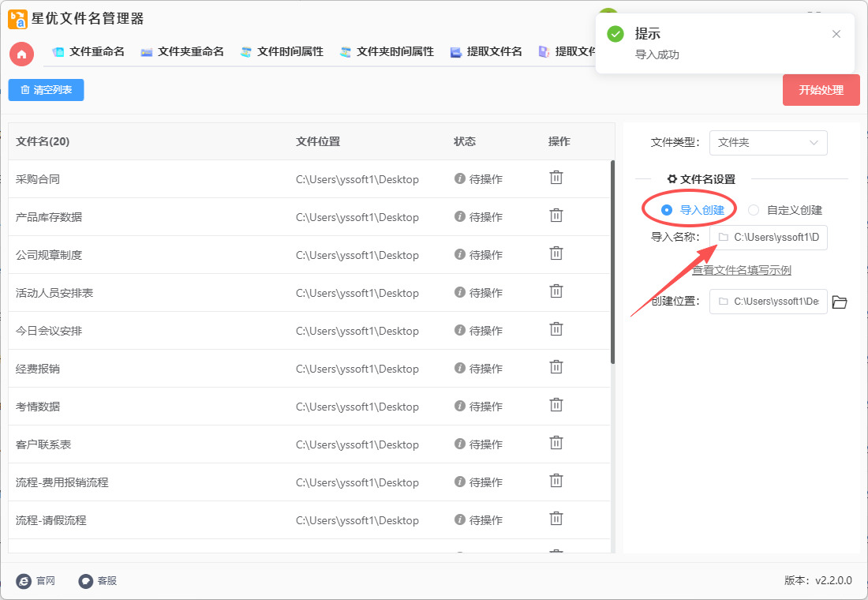Image resolution: width=868 pixels, height=600 pixels.
Task: Select the 导入创建 radio button
Action: click(x=667, y=210)
